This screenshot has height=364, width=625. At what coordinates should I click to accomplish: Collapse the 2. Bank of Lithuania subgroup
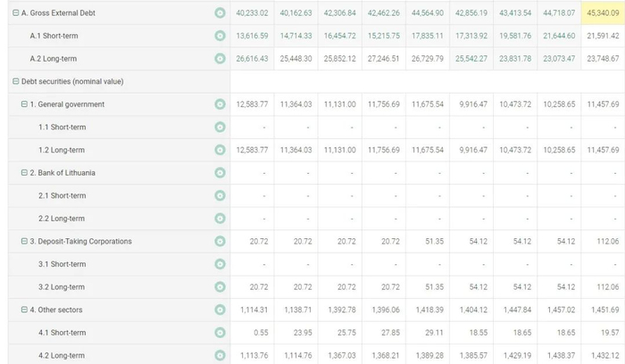coord(24,172)
